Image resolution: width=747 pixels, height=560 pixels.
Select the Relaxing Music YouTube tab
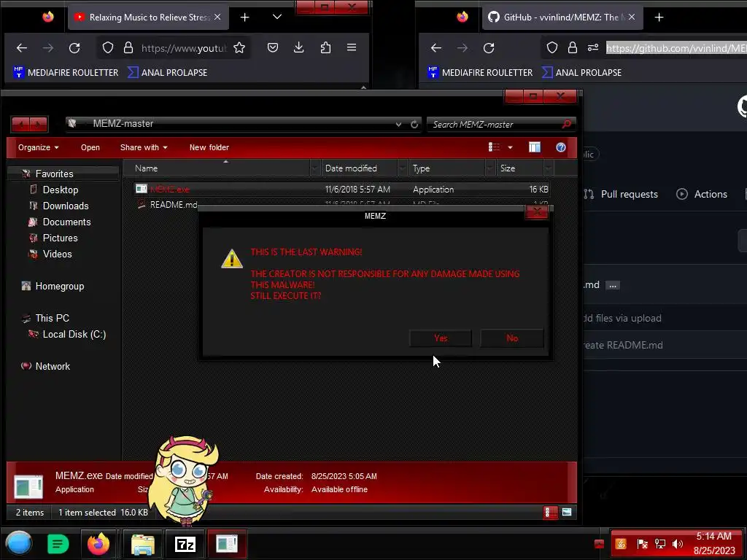point(147,17)
